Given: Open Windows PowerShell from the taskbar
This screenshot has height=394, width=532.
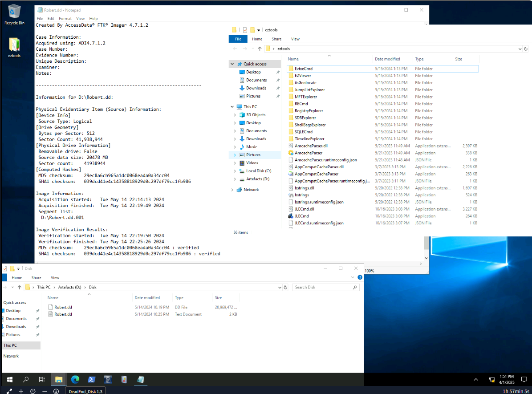Looking at the screenshot, I should pyautogui.click(x=91, y=379).
